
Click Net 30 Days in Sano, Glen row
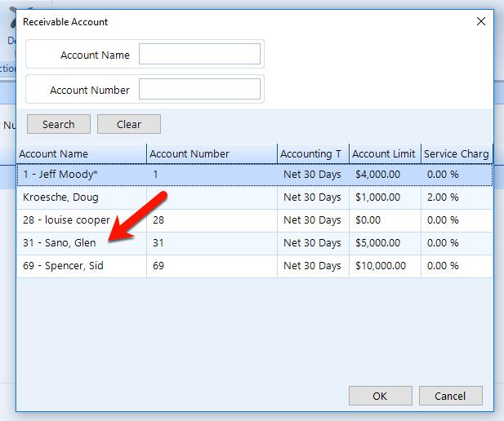point(314,243)
